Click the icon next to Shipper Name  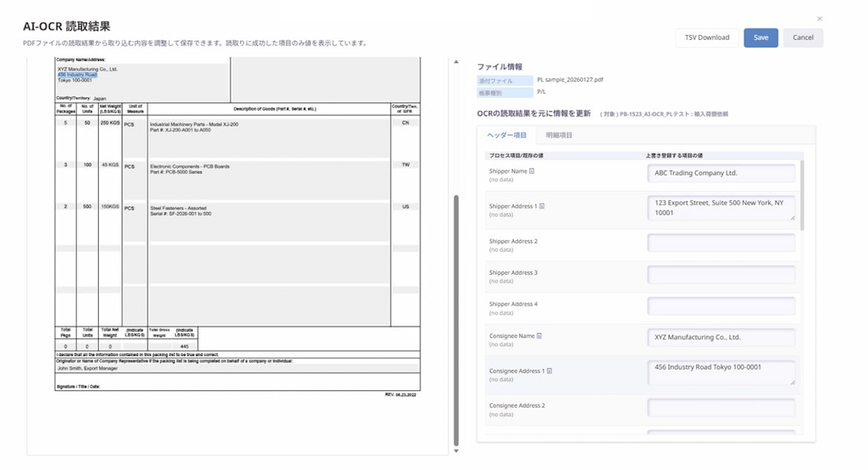tap(532, 171)
